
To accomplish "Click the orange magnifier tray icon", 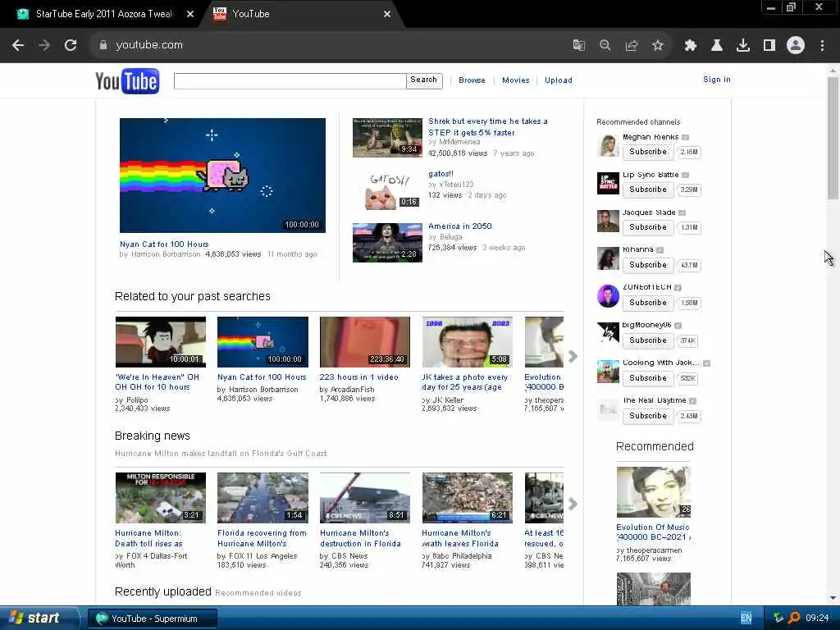I will point(794,618).
